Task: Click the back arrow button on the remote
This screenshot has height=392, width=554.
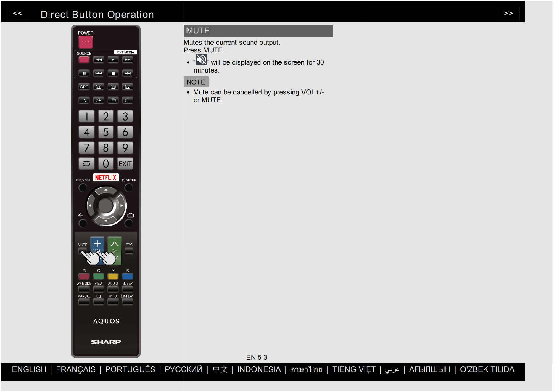Action: [x=83, y=223]
